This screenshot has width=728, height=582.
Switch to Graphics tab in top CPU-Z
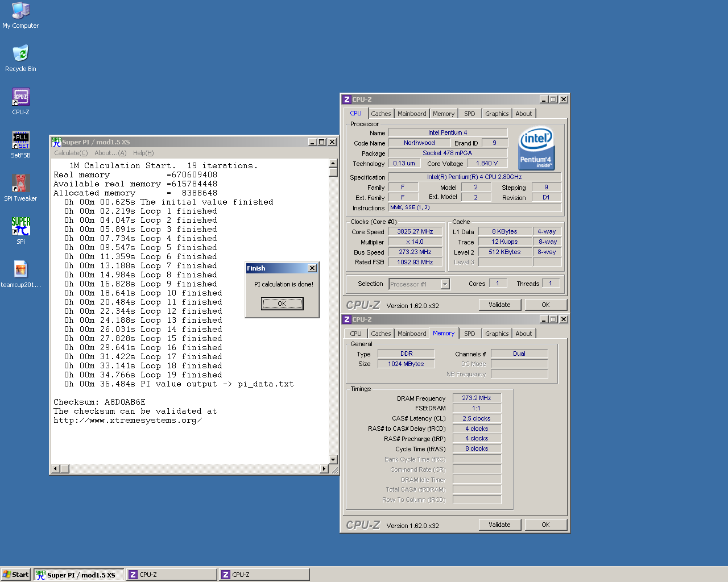[497, 114]
